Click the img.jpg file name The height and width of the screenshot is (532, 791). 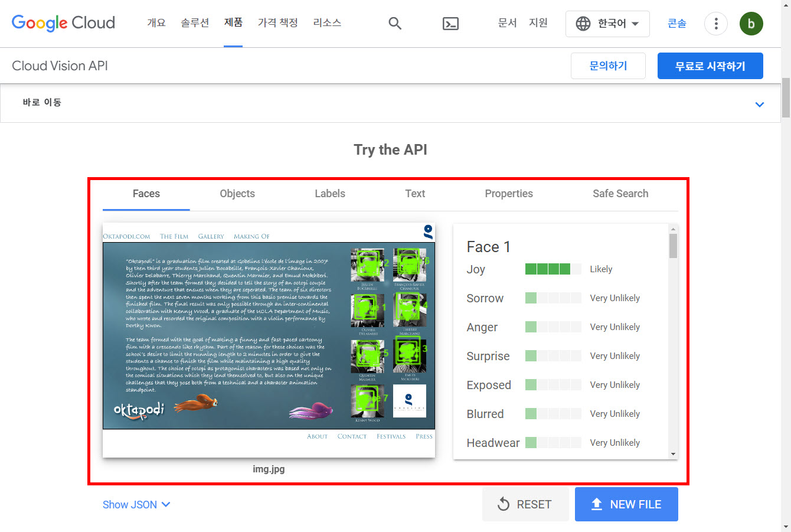pos(269,469)
